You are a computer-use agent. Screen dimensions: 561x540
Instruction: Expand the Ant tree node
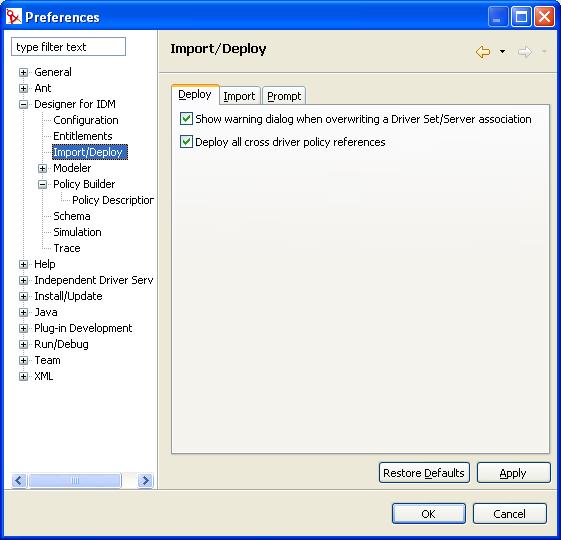(x=23, y=88)
